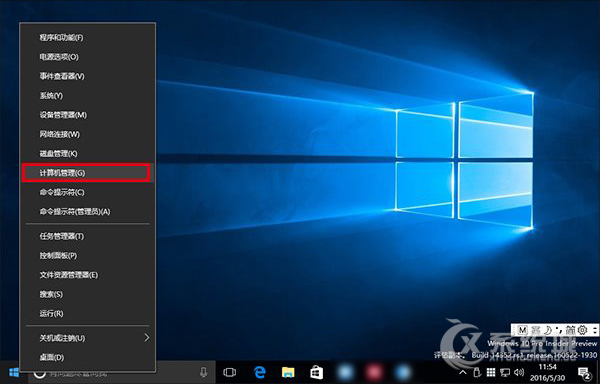Select 磁盘管理(K) from the menu

point(88,153)
